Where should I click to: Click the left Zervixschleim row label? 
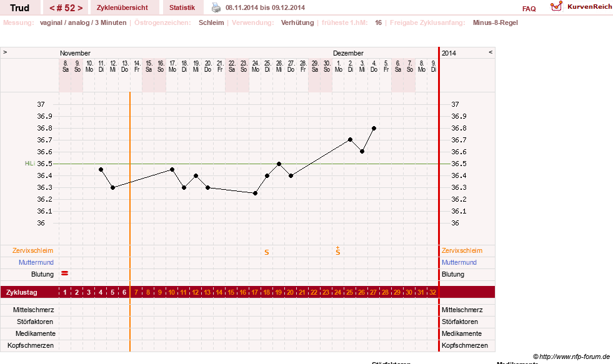point(33,250)
